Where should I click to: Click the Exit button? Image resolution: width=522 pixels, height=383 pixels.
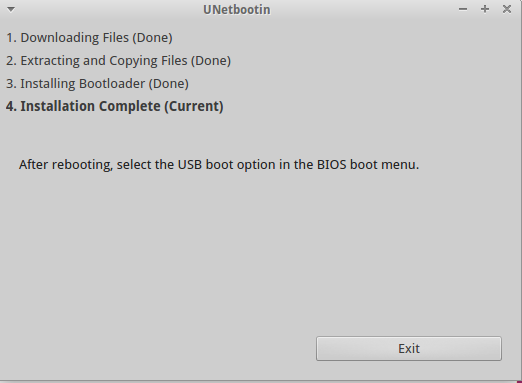[409, 348]
